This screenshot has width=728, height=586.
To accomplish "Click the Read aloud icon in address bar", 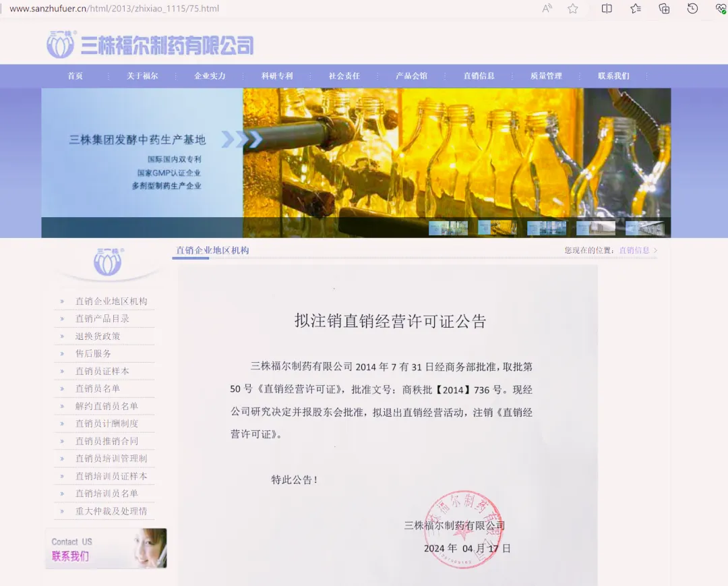I will coord(547,8).
